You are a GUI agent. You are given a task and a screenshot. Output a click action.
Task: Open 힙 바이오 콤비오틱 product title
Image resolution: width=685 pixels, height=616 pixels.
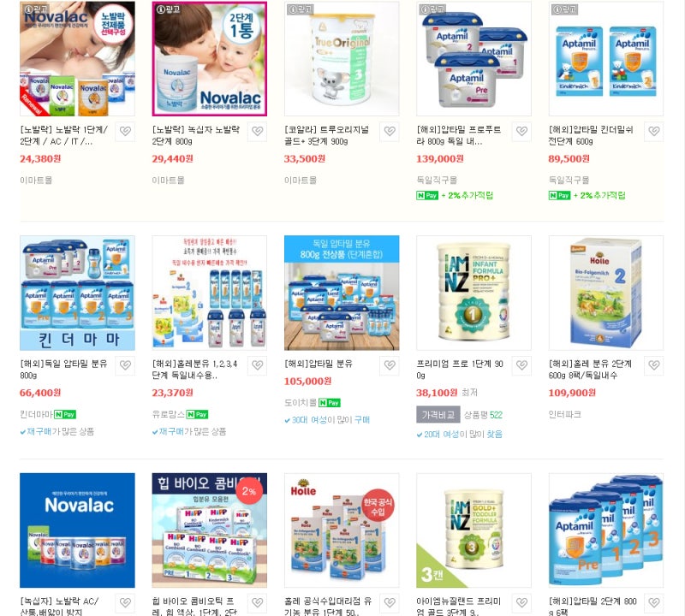coord(194,607)
